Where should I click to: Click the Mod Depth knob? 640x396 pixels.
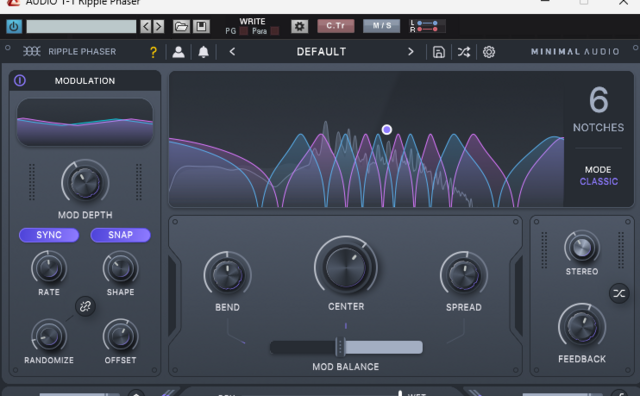(x=85, y=182)
